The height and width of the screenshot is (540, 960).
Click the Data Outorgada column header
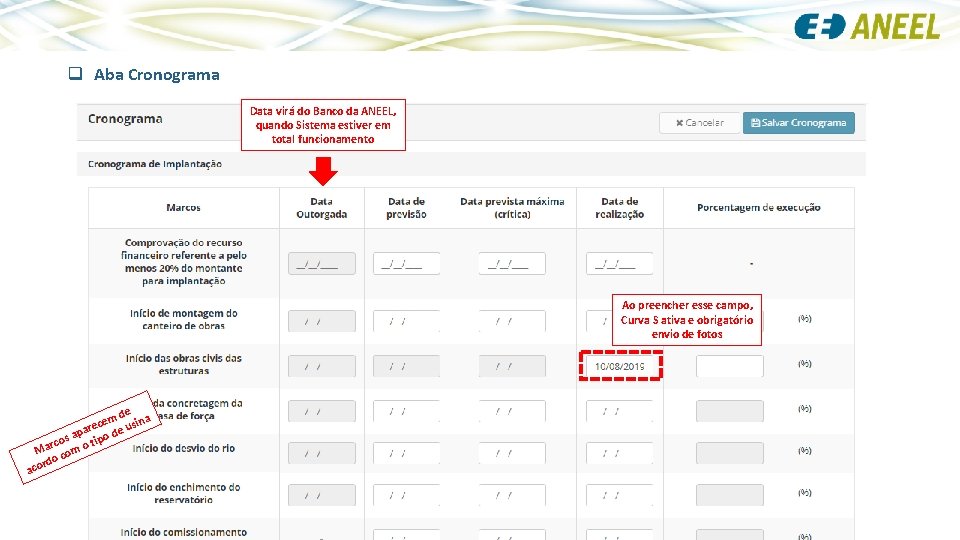tap(321, 208)
